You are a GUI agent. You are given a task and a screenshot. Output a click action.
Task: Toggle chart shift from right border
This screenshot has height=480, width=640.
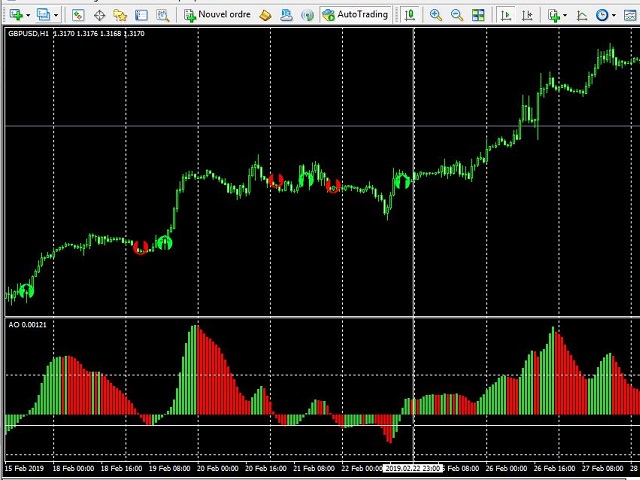point(528,15)
